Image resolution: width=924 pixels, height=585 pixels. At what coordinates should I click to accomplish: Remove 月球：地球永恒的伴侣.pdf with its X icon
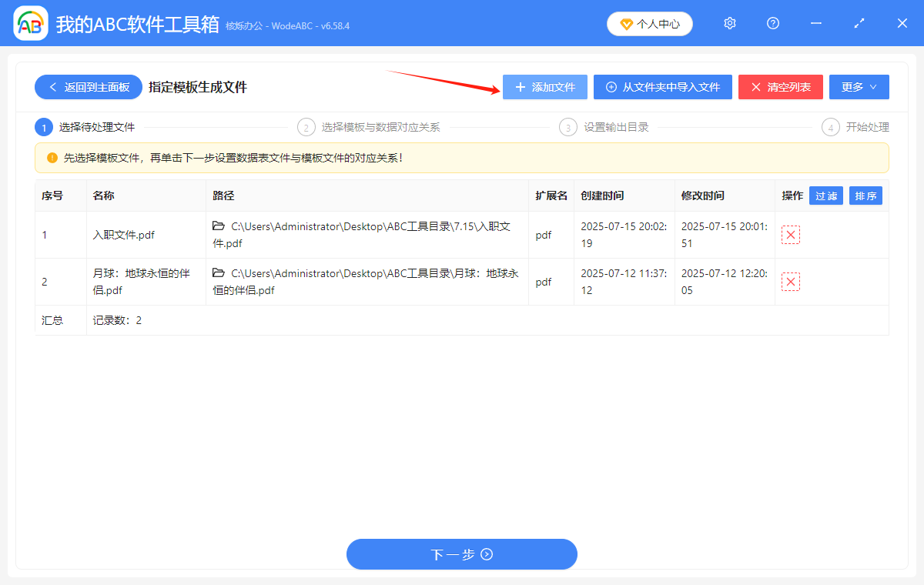pos(791,281)
